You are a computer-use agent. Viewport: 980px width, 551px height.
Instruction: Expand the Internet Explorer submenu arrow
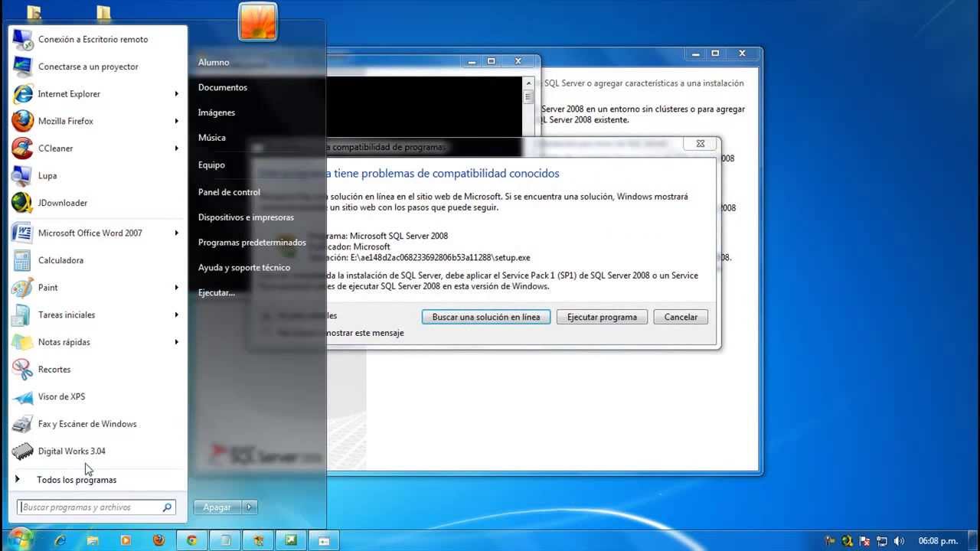176,93
